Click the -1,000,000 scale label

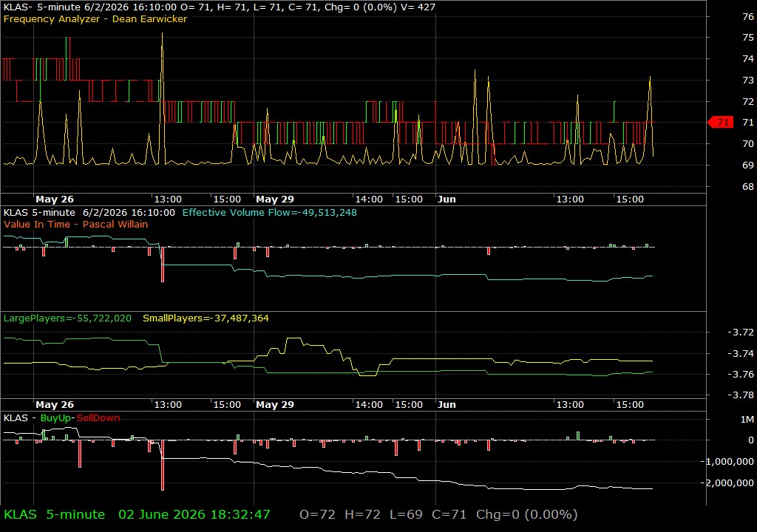point(728,462)
